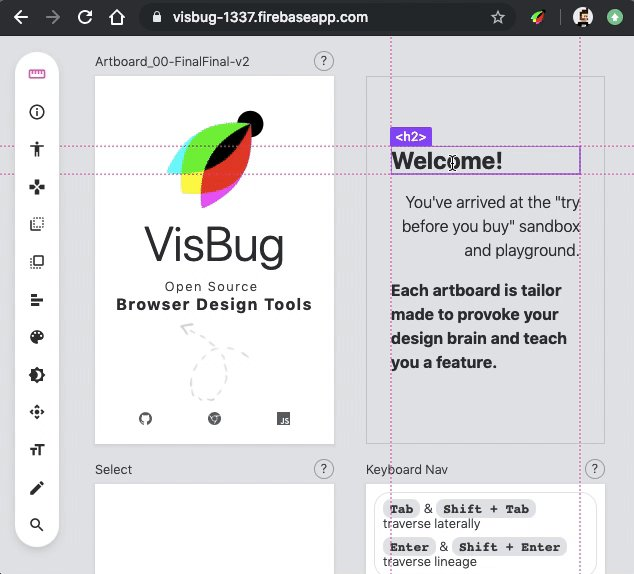The width and height of the screenshot is (634, 574).
Task: Select the Edit Text pencil tool
Action: coord(37,488)
